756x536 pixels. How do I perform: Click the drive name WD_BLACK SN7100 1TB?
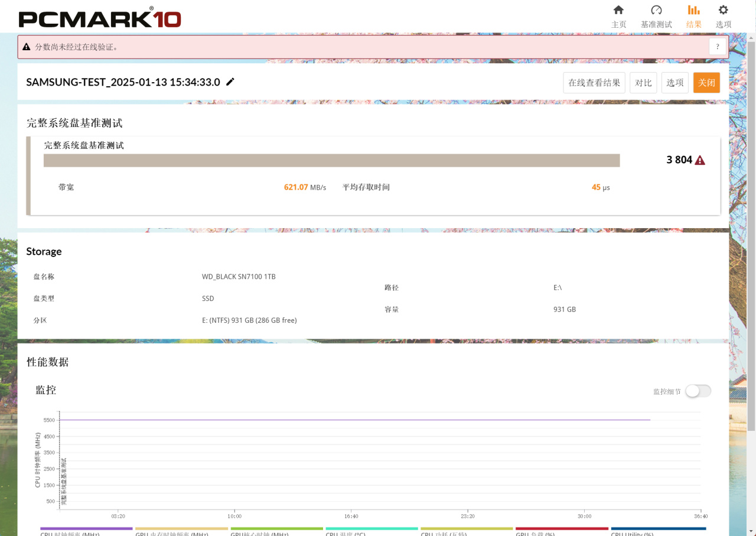[x=239, y=277]
